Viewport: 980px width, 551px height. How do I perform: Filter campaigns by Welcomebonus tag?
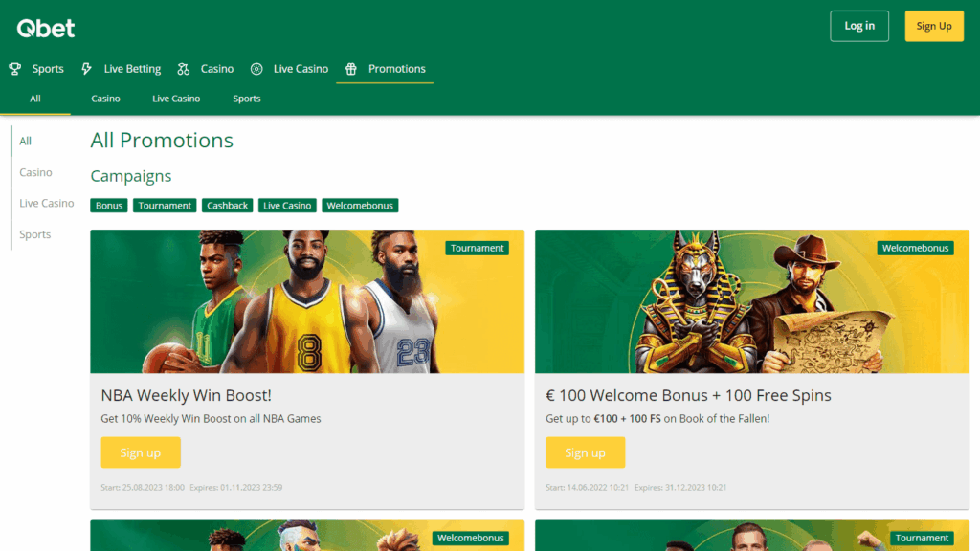(360, 206)
